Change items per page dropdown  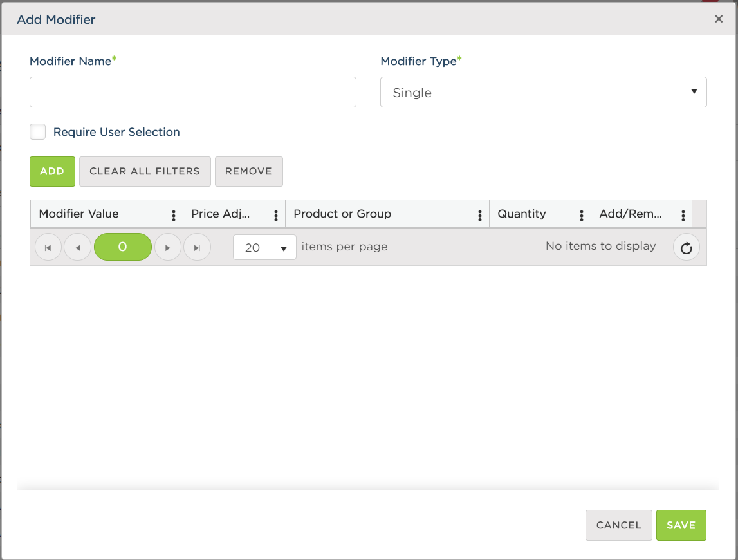pyautogui.click(x=264, y=248)
